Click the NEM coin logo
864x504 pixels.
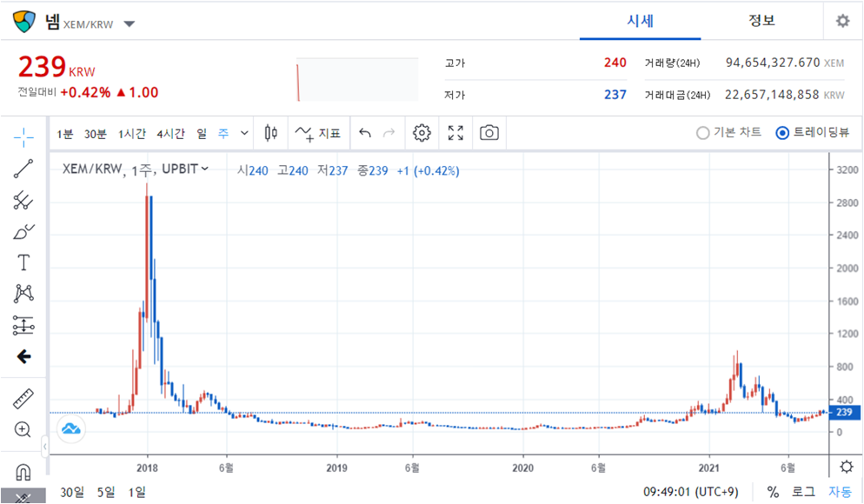click(24, 22)
